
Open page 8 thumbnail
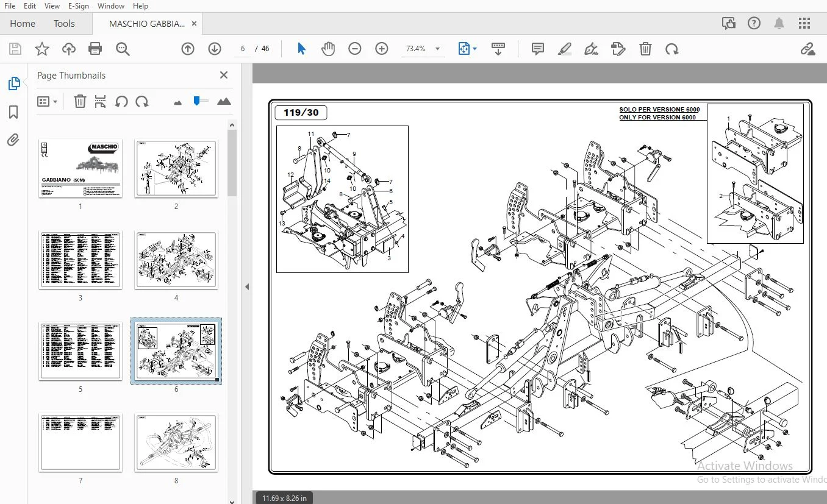(x=176, y=442)
